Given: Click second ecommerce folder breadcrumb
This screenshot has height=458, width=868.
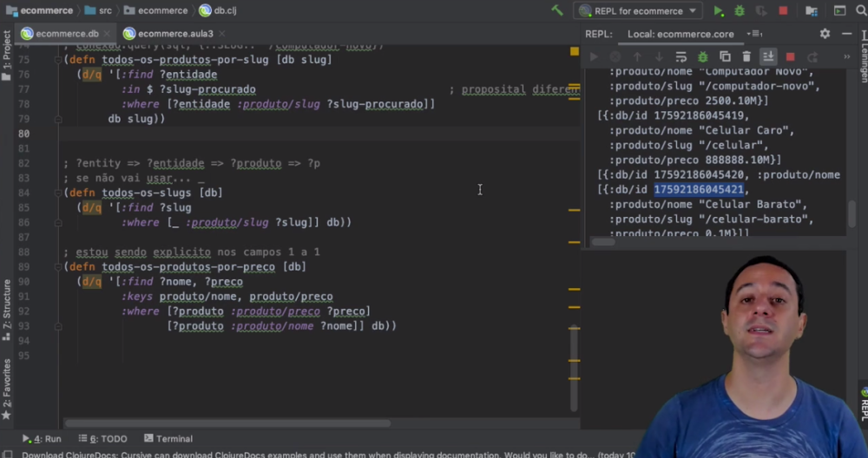Looking at the screenshot, I should tap(155, 10).
